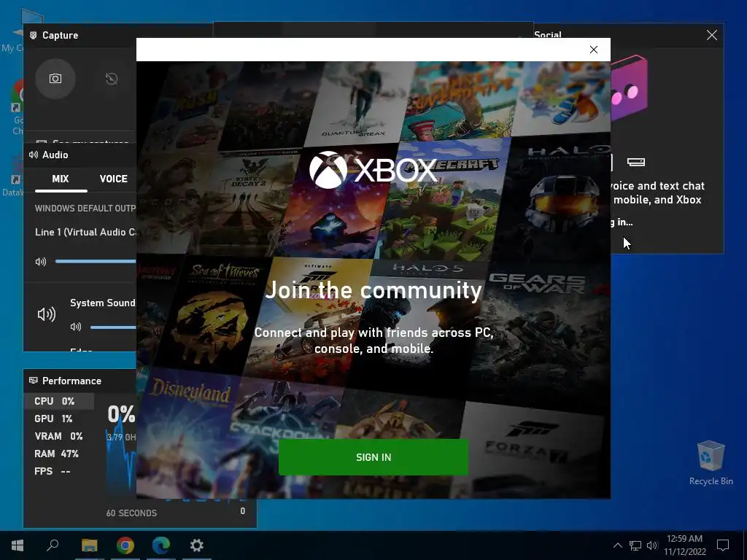The width and height of the screenshot is (747, 560).
Task: Open the Windows Start menu
Action: tap(18, 545)
